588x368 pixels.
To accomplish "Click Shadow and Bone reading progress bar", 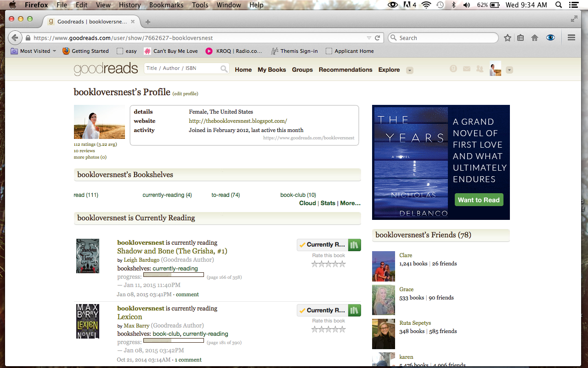I will coord(174,275).
